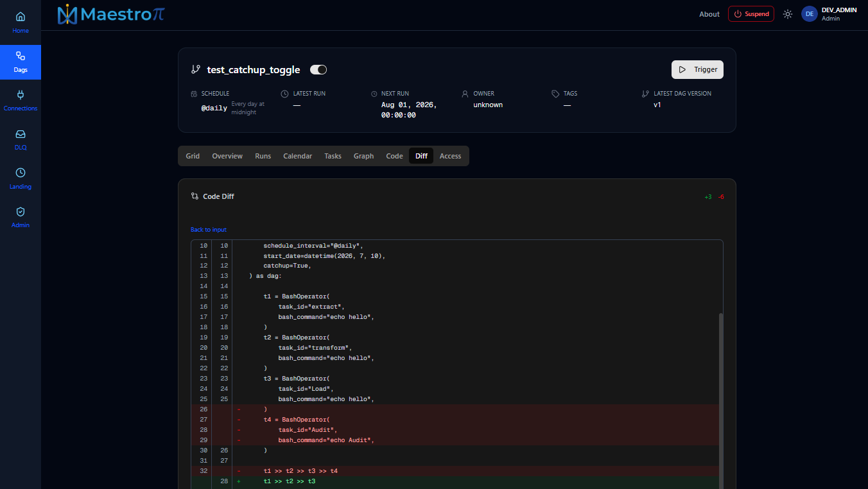Open the Graph tab
The width and height of the screenshot is (868, 489).
[x=363, y=156]
